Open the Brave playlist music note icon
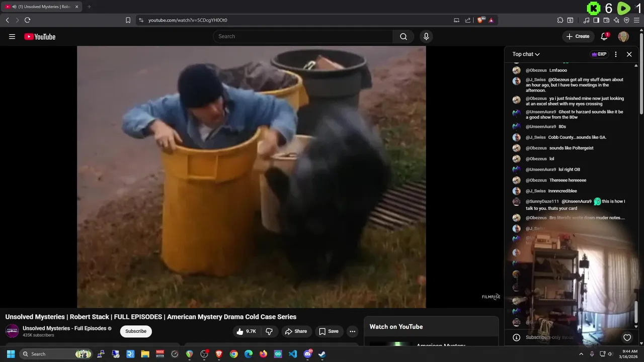This screenshot has width=644, height=362. [586, 20]
